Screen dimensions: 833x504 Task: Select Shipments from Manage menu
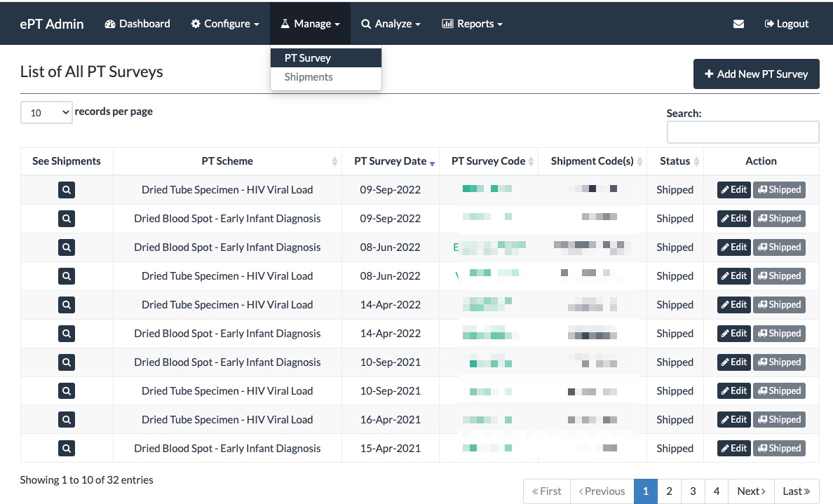pyautogui.click(x=309, y=77)
